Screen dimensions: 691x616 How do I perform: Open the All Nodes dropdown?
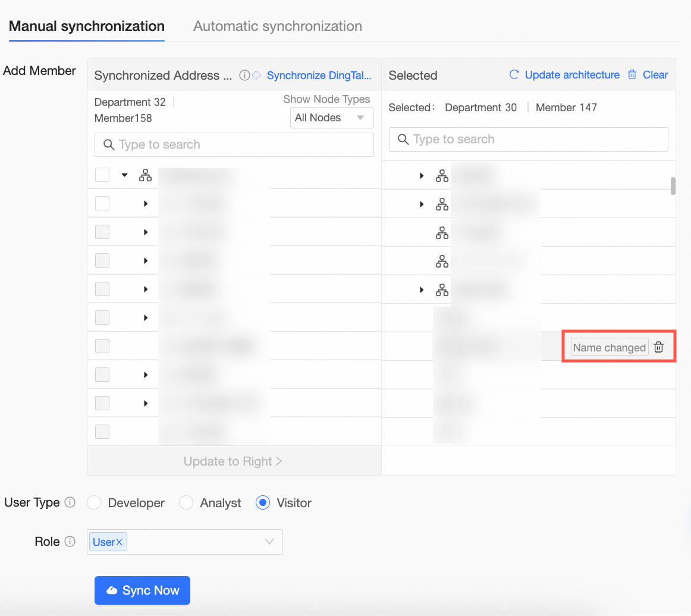pyautogui.click(x=331, y=118)
